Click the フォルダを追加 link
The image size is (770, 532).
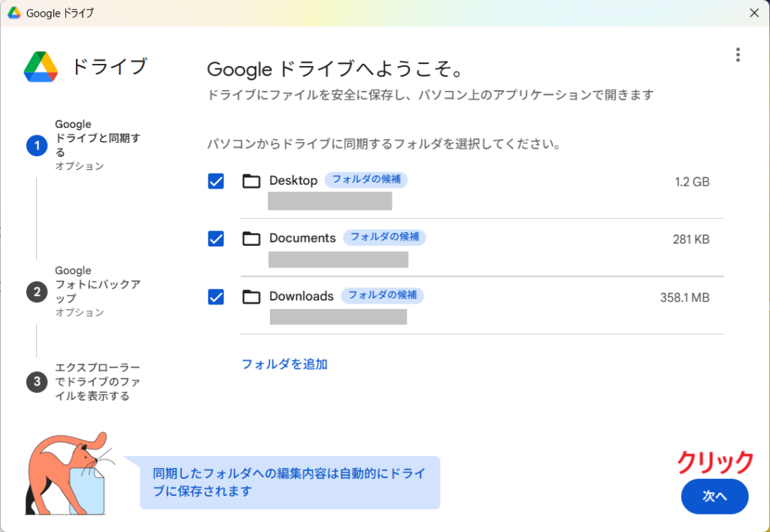pos(284,364)
